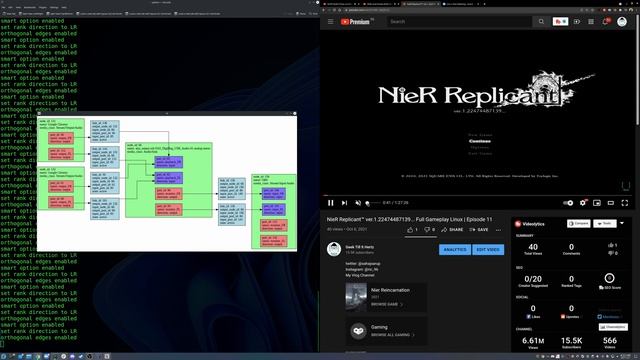Click the SHARE button

pyautogui.click(x=452, y=230)
